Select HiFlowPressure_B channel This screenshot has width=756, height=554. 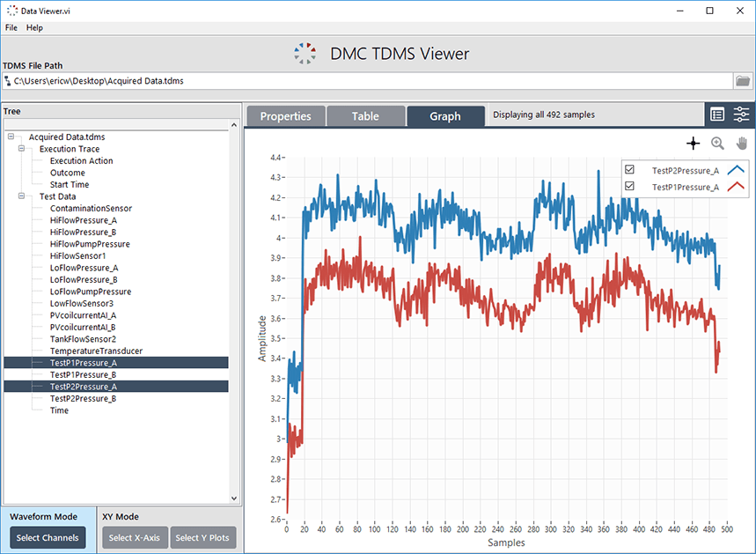click(84, 233)
